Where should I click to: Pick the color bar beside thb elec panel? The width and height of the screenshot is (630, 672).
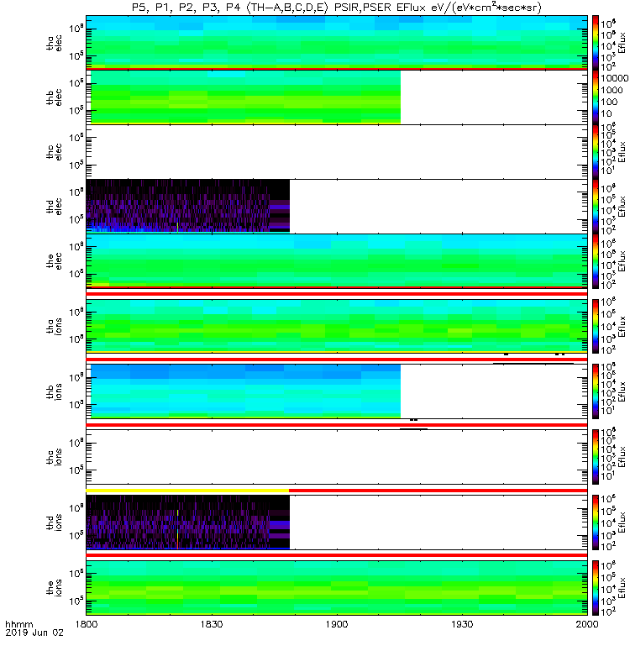click(x=596, y=97)
